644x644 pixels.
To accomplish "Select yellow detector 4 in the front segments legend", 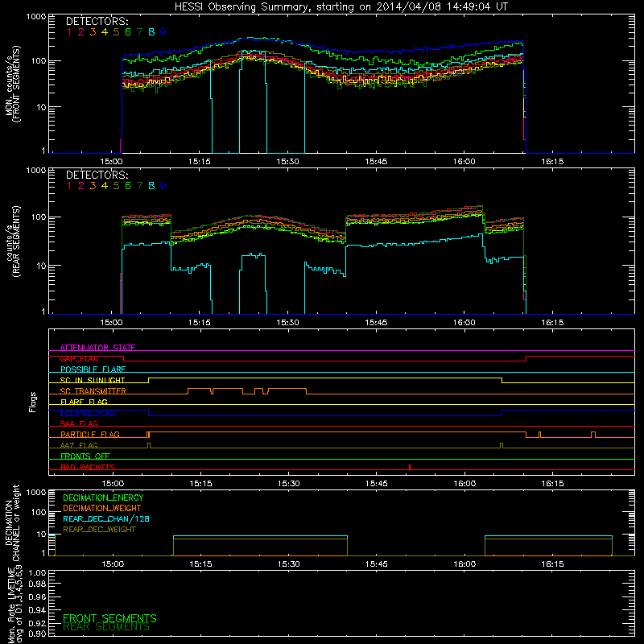I will pyautogui.click(x=105, y=32).
